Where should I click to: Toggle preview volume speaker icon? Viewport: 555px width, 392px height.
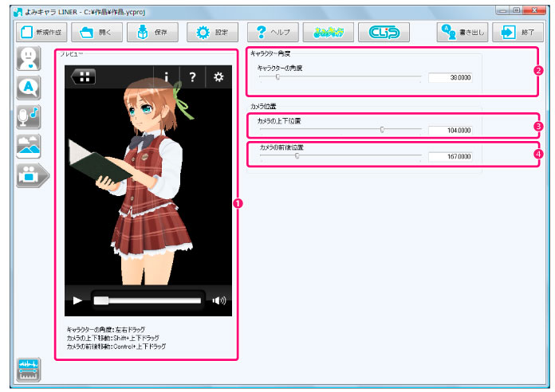pyautogui.click(x=219, y=300)
